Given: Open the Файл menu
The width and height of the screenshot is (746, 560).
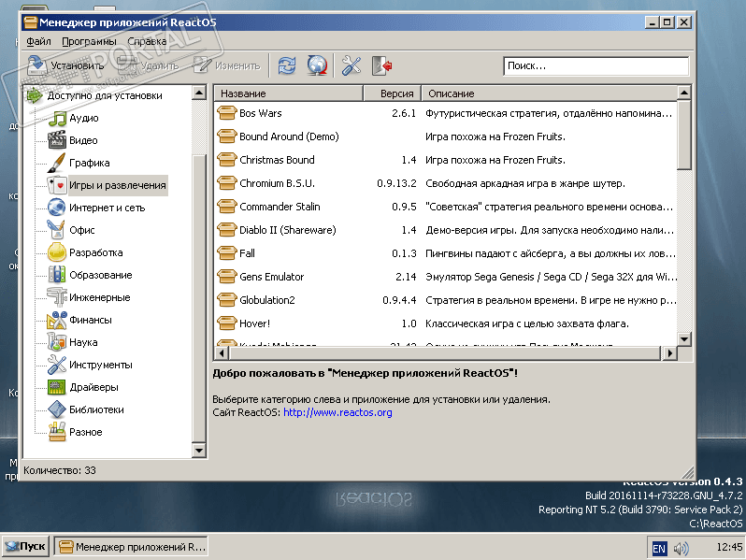Looking at the screenshot, I should coord(38,41).
